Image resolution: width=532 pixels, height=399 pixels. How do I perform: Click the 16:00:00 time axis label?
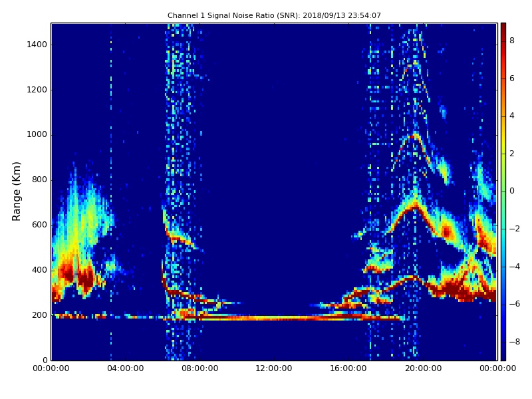click(x=348, y=368)
